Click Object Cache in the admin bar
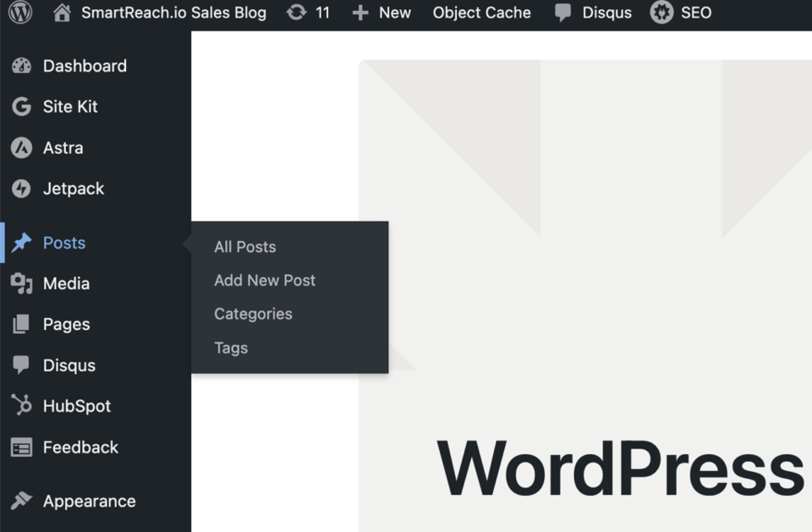The width and height of the screenshot is (812, 532). click(x=481, y=13)
